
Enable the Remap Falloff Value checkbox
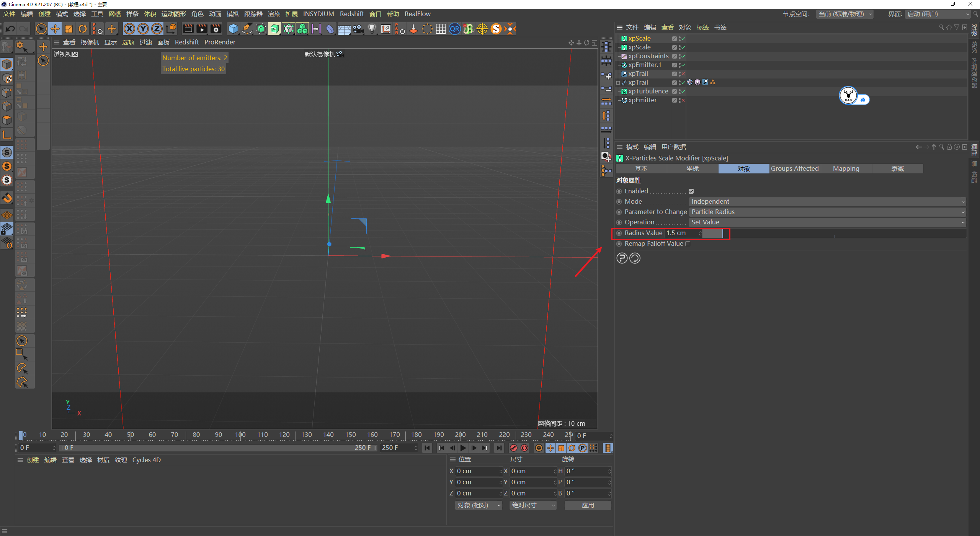click(x=688, y=243)
